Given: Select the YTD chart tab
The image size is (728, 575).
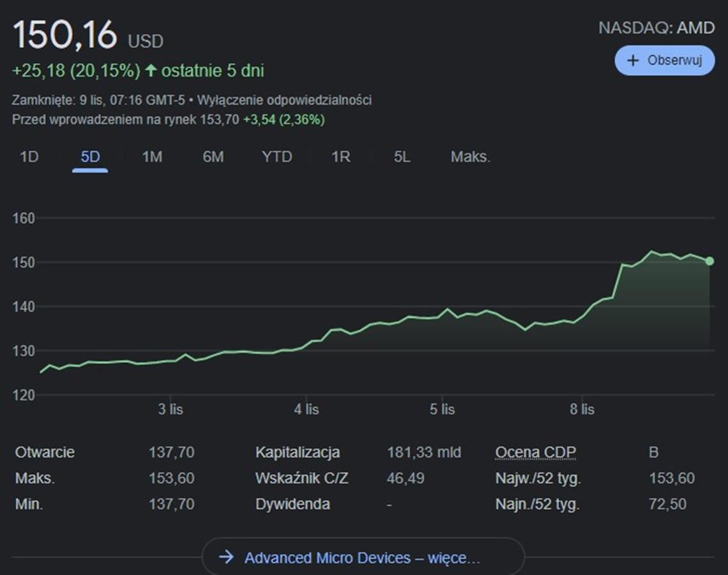Looking at the screenshot, I should (x=277, y=157).
